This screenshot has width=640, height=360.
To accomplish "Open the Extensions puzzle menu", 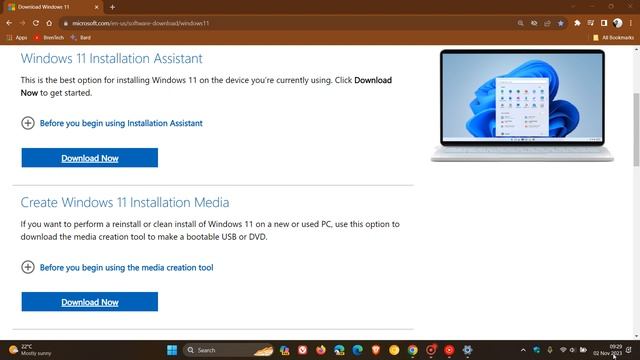I will coord(577,23).
